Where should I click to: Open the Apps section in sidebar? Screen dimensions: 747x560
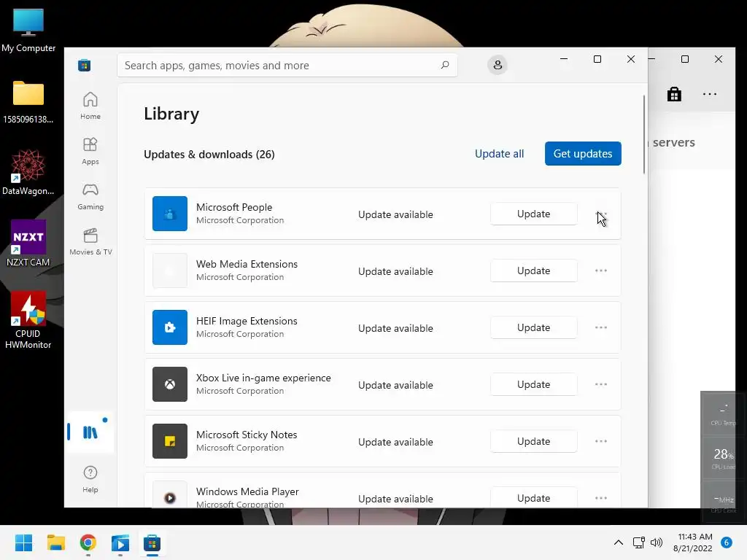coord(90,151)
